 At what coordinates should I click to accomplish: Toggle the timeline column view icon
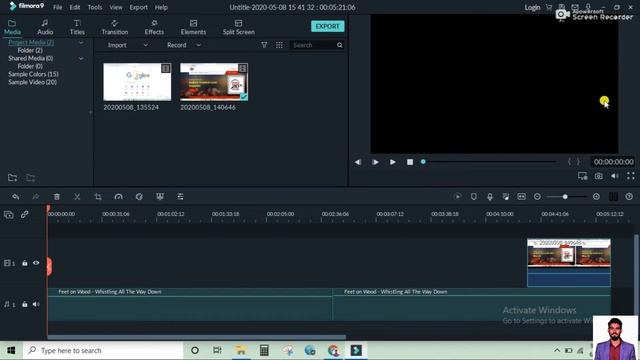tap(613, 197)
